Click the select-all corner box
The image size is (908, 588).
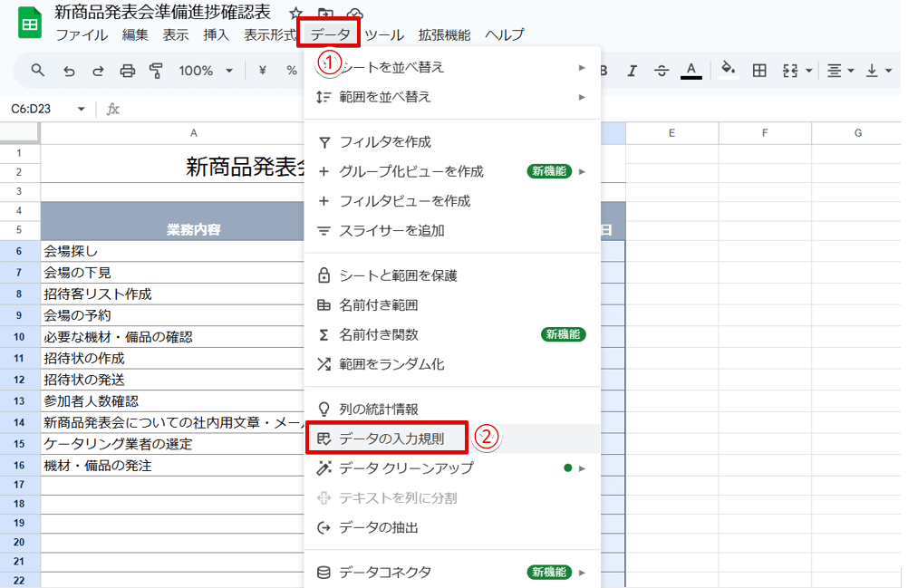(19, 133)
